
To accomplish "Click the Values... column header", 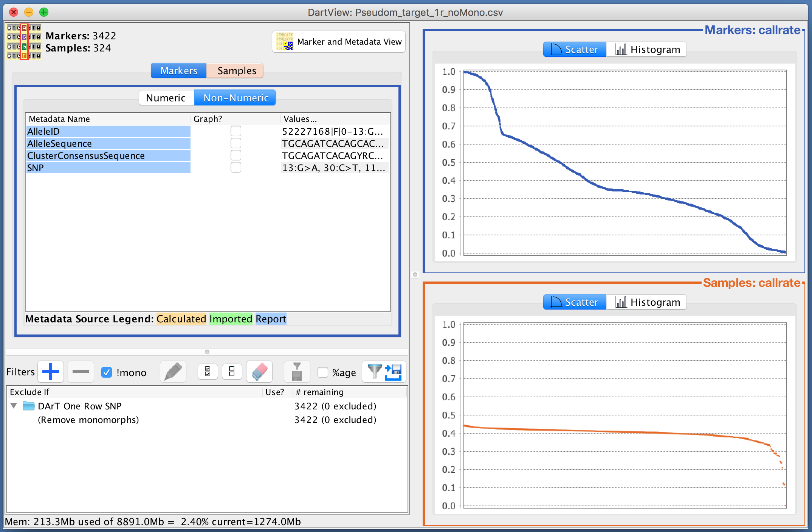I will (x=335, y=119).
